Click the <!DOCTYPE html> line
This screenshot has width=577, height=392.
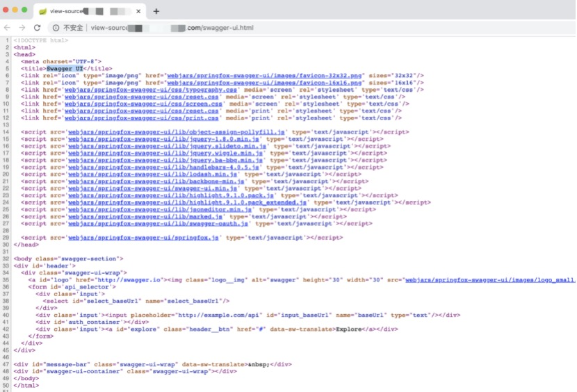click(x=41, y=40)
